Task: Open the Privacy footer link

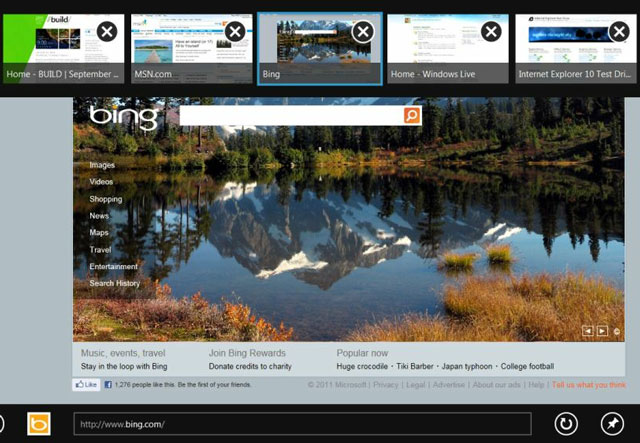Action: 385,385
